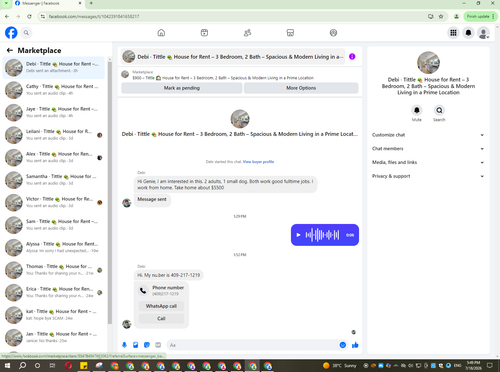The width and height of the screenshot is (500, 372).
Task: Record a voice clip with microphone
Action: tap(124, 345)
